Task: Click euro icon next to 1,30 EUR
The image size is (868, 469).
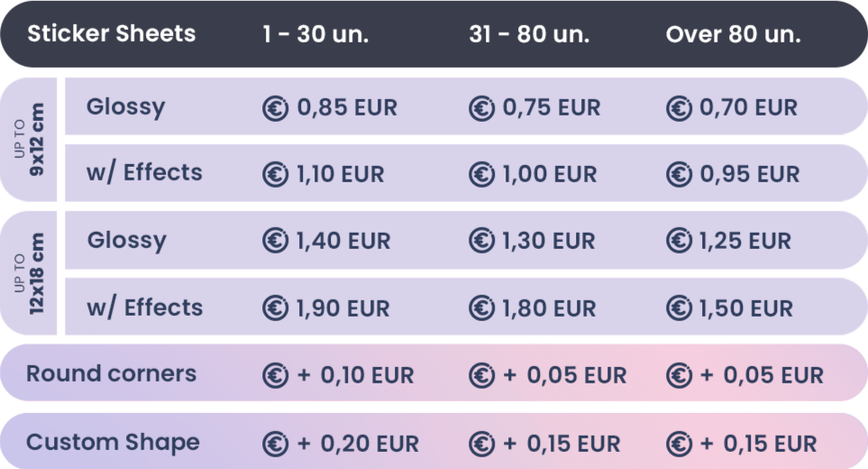Action: point(481,241)
